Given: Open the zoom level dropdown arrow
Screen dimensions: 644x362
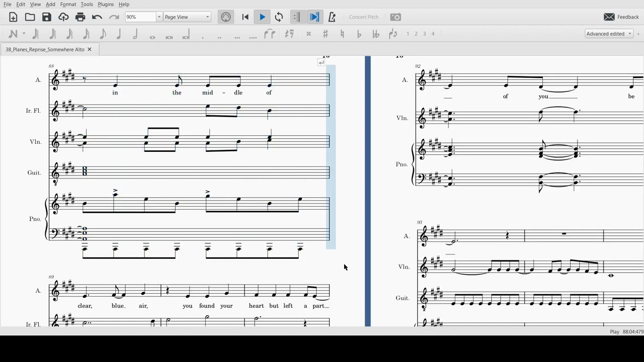Looking at the screenshot, I should click(x=159, y=17).
